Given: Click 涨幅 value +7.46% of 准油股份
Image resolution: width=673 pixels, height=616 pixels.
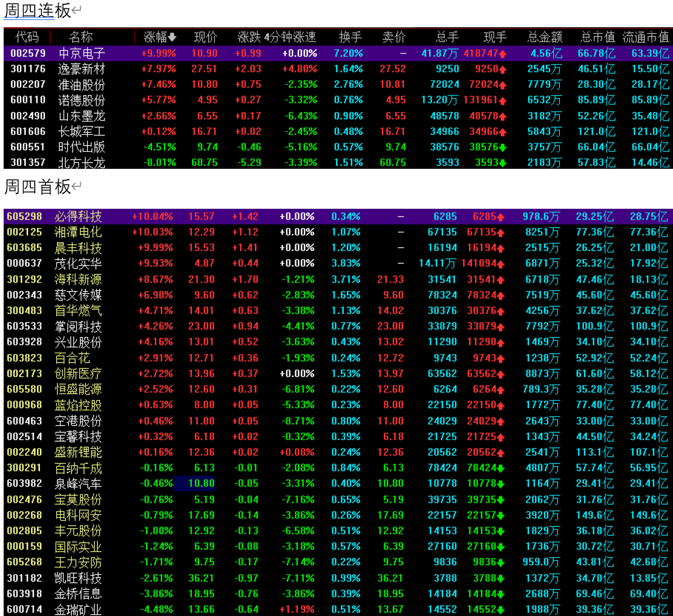Looking at the screenshot, I should (x=159, y=85).
